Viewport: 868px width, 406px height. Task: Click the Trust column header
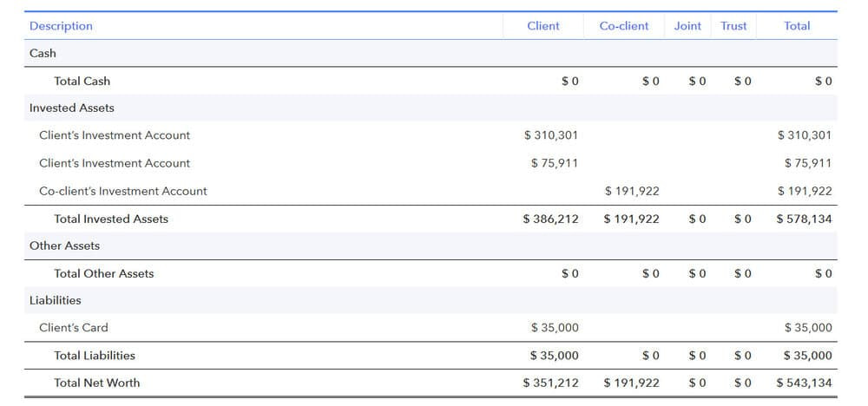point(733,26)
